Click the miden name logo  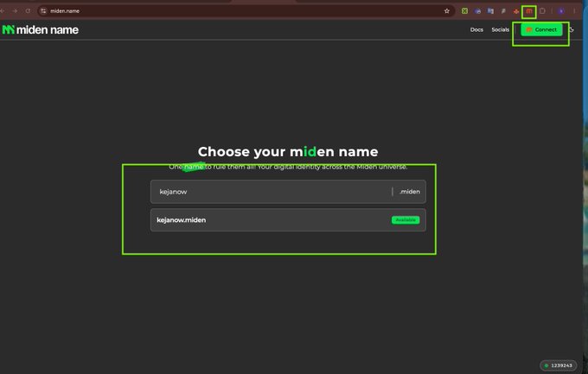tap(41, 29)
